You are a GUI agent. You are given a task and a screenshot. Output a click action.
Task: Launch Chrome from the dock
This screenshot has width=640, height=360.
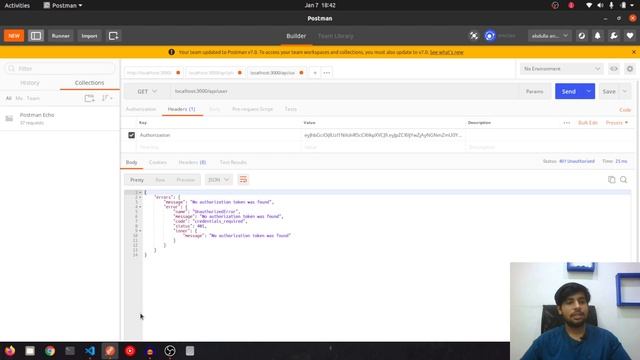click(50, 351)
